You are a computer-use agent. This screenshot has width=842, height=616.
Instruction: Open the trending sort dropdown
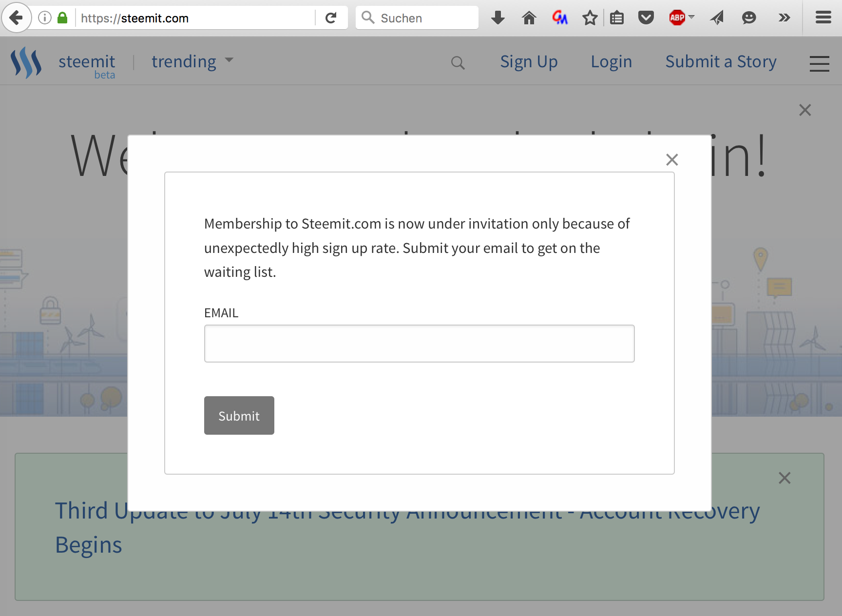192,61
